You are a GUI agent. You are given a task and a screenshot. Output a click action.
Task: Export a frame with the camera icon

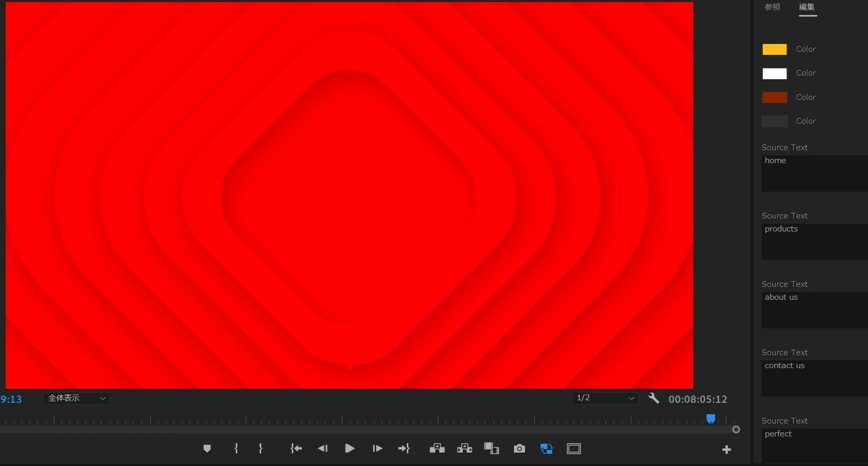(519, 448)
